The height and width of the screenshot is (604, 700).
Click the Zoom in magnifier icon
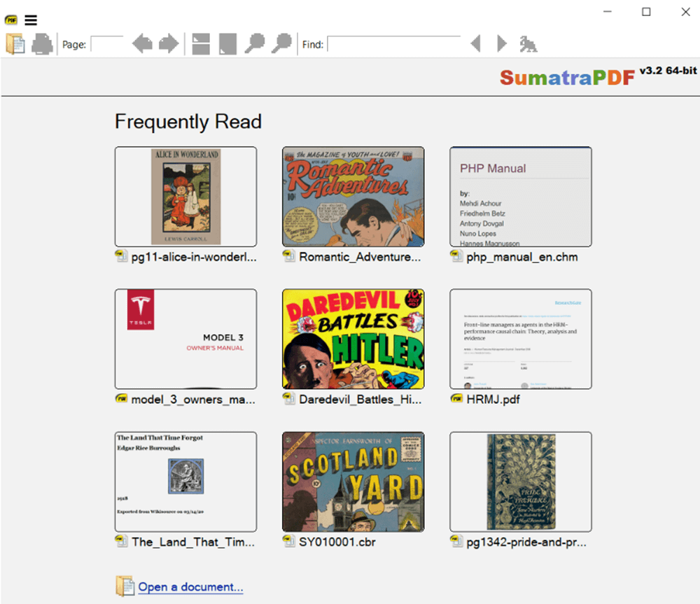pos(281,44)
